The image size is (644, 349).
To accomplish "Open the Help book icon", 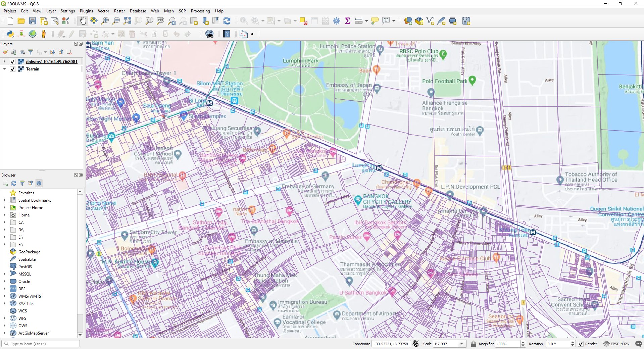I will tap(227, 34).
